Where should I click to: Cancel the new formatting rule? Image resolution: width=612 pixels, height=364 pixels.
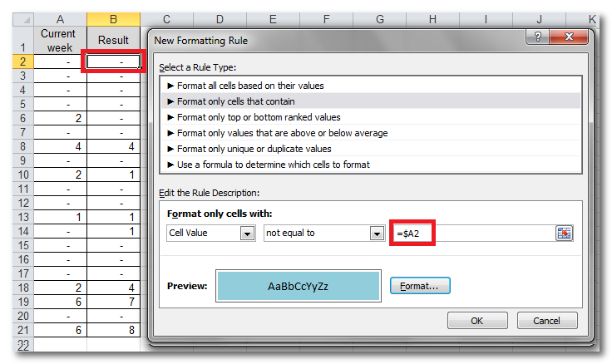[x=546, y=320]
